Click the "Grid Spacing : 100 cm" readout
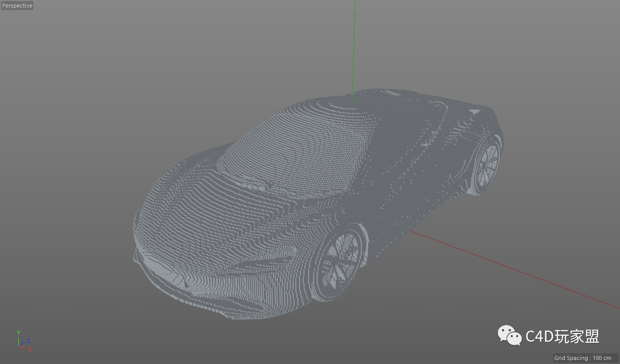620x364 pixels. pyautogui.click(x=583, y=358)
